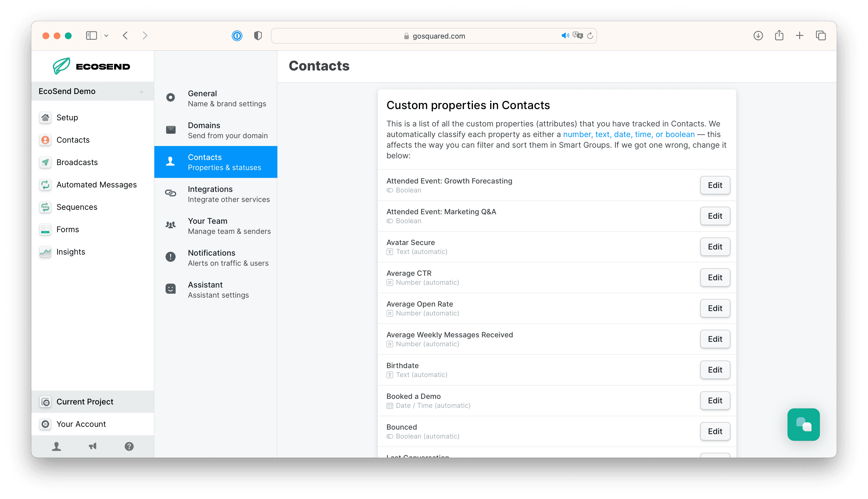Open the Safari downloads icon
Image resolution: width=868 pixels, height=499 pixels.
(x=758, y=36)
